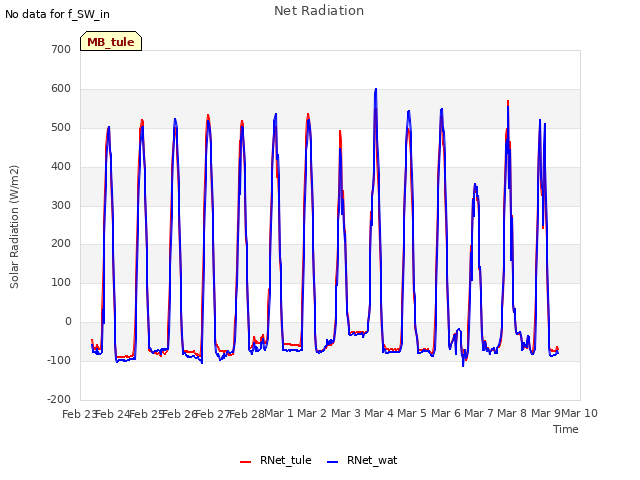This screenshot has width=640, height=480.
Task: Click the 'No data for f_SW_in' message
Action: pos(57,14)
